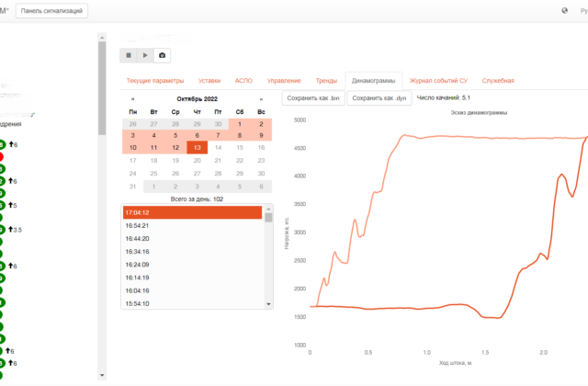Click the stop square icon
Image resolution: width=588 pixels, height=386 pixels.
[129, 55]
